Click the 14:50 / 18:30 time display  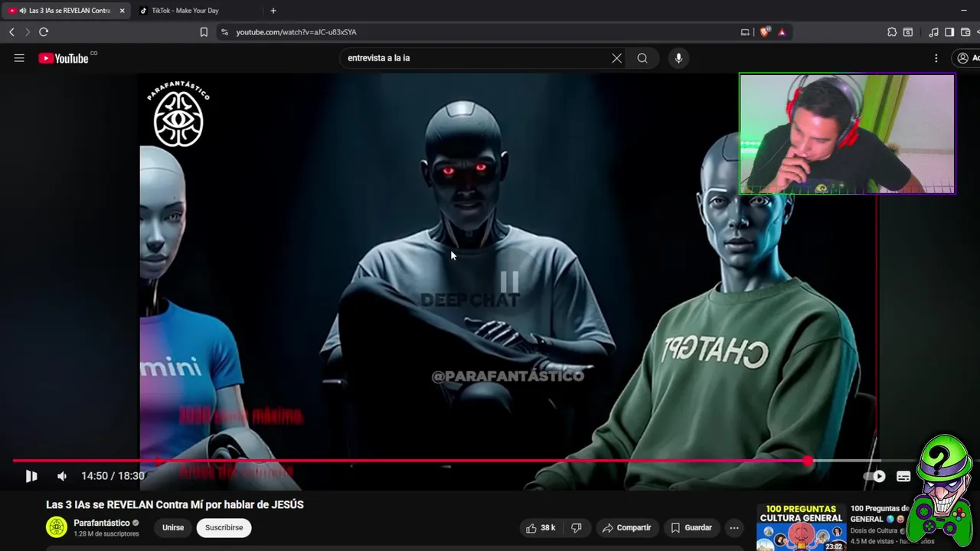[x=113, y=476]
